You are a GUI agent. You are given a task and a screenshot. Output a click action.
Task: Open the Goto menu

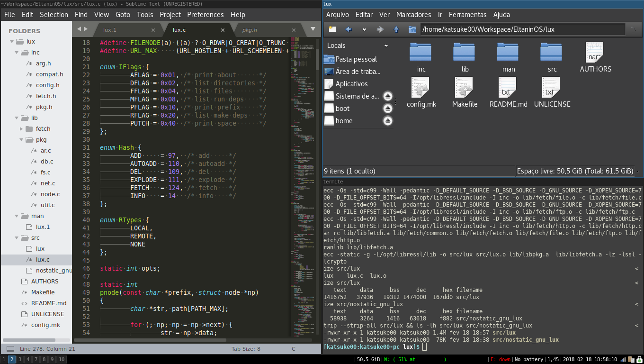tap(123, 14)
